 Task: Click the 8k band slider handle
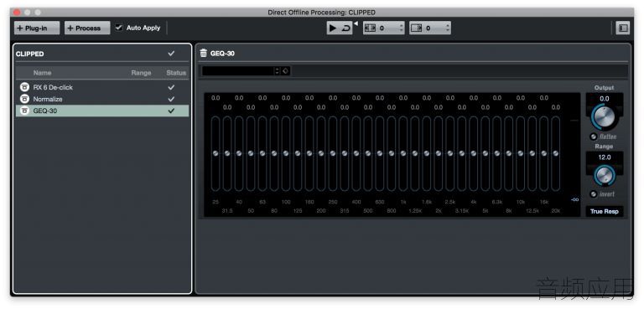(x=509, y=153)
